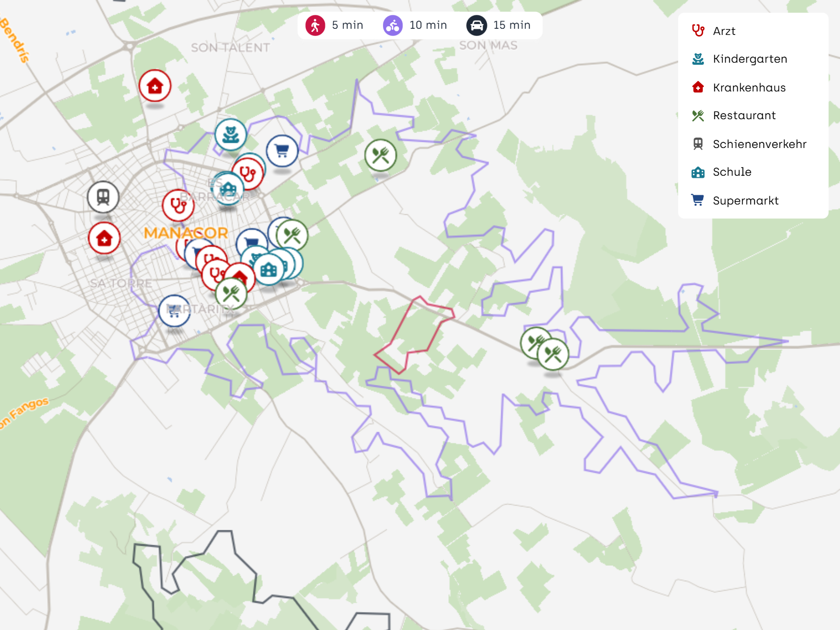Screen dimensions: 840x630
Task: Open the easternmost restaurant marker on road
Action: coord(553,354)
